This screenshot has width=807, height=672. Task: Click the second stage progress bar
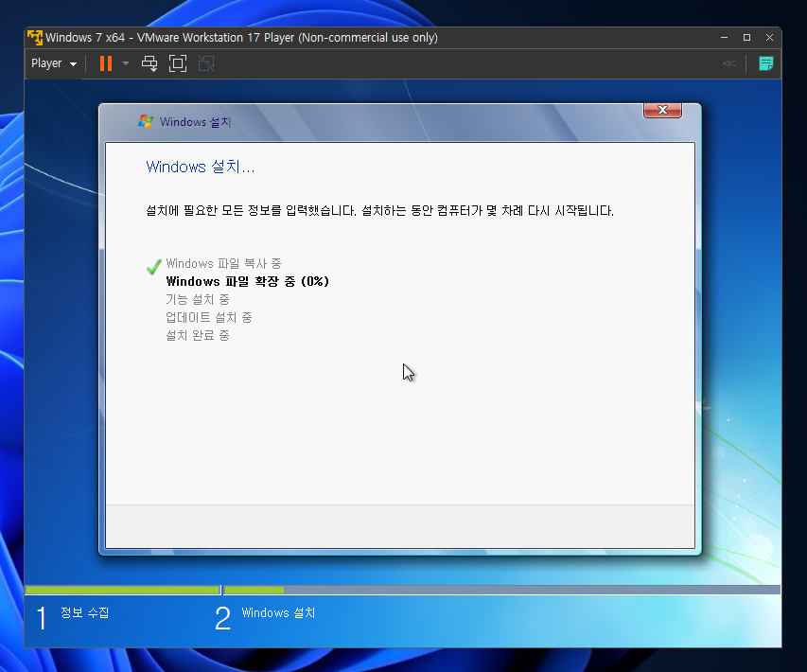501,590
